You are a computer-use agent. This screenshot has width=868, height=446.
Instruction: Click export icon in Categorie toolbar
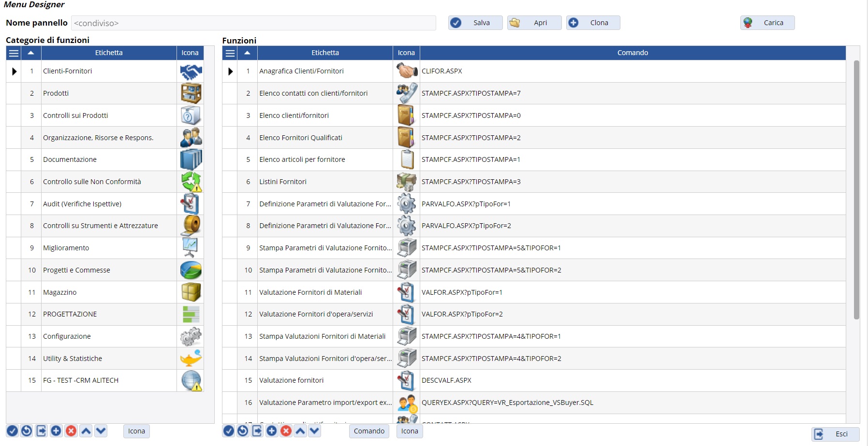[x=42, y=431]
